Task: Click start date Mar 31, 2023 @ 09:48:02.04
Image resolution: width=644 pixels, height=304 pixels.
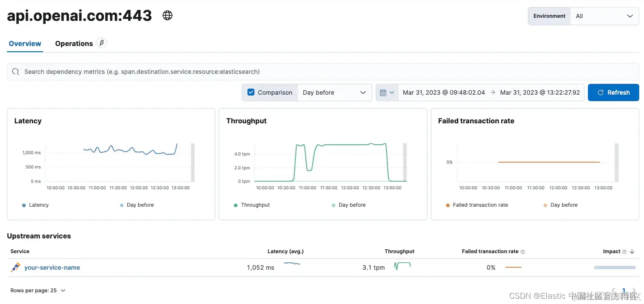Action: tap(444, 93)
